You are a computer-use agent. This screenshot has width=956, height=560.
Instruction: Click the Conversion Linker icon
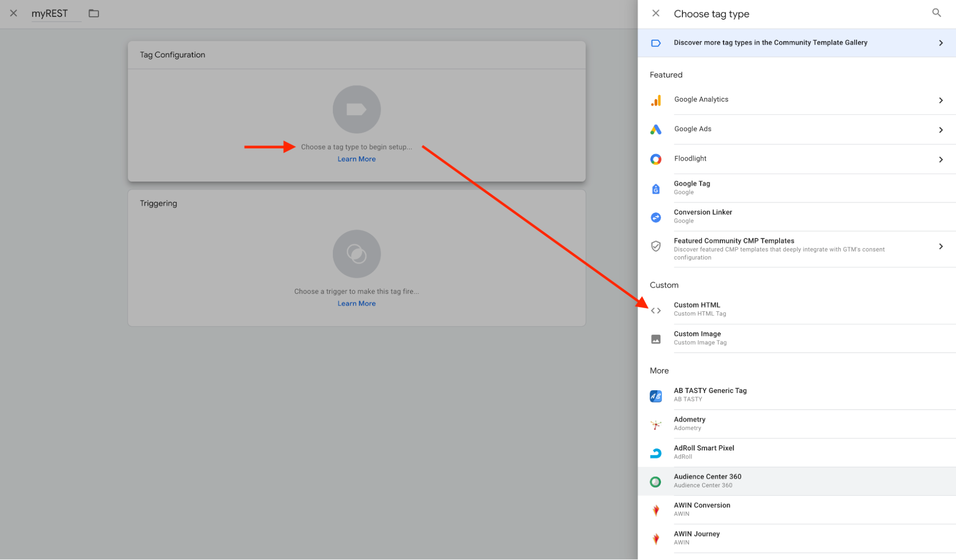click(x=656, y=217)
